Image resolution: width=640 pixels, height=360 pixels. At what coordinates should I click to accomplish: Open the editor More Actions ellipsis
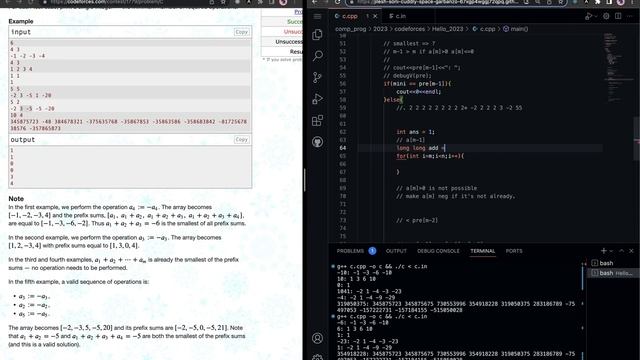pos(630,16)
